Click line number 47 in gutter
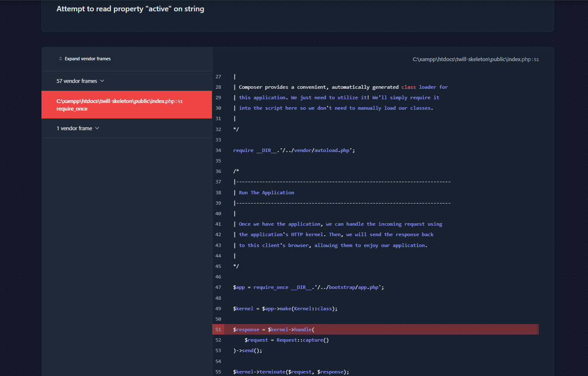The image size is (588, 376). click(218, 287)
